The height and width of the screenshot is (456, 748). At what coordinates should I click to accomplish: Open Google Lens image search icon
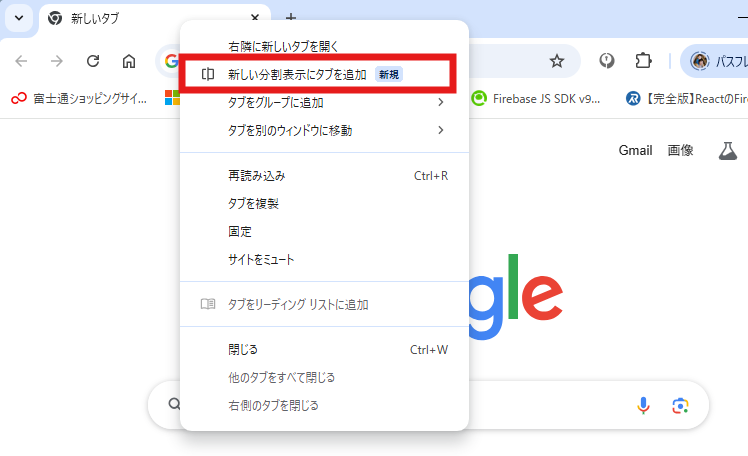click(680, 405)
